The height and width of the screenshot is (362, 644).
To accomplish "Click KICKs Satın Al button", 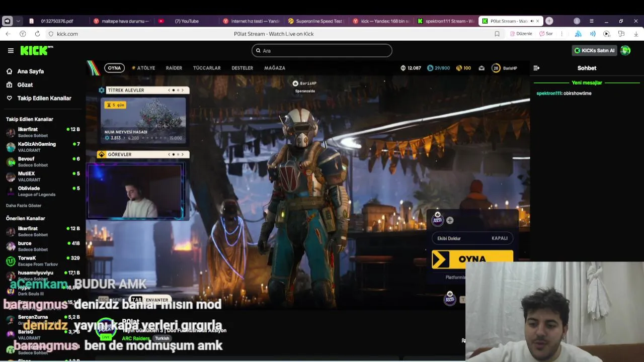I will [595, 50].
